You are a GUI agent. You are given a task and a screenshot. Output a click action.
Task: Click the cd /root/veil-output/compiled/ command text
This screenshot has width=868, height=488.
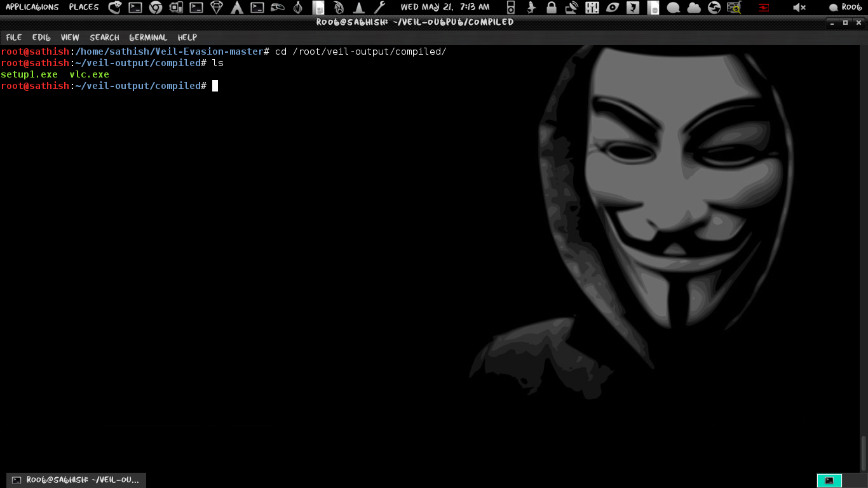360,51
